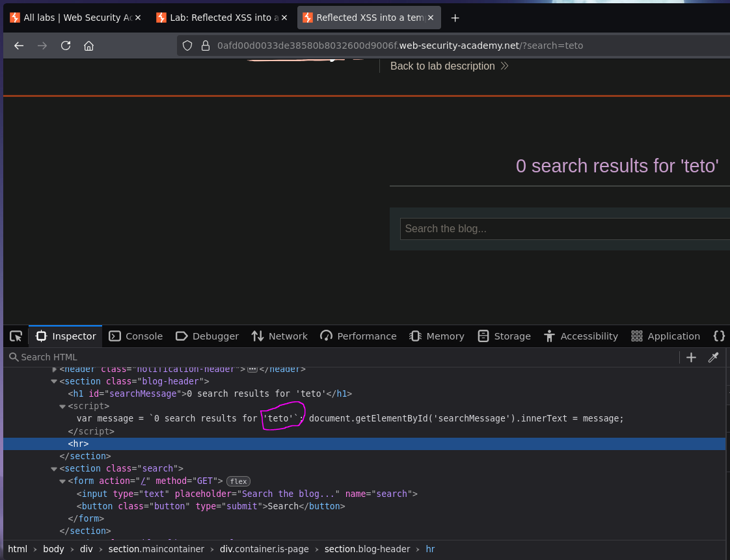This screenshot has height=560, width=730.
Task: Click the closing </script> tag line
Action: point(91,431)
